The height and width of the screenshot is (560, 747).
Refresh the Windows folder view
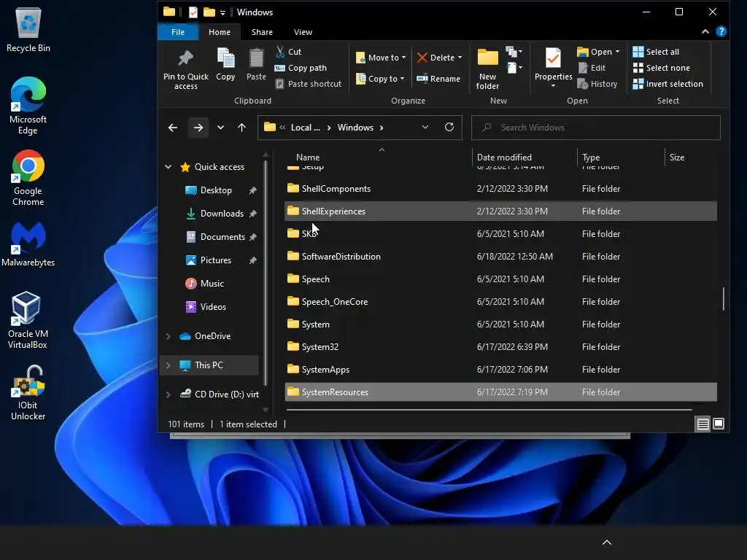click(449, 127)
